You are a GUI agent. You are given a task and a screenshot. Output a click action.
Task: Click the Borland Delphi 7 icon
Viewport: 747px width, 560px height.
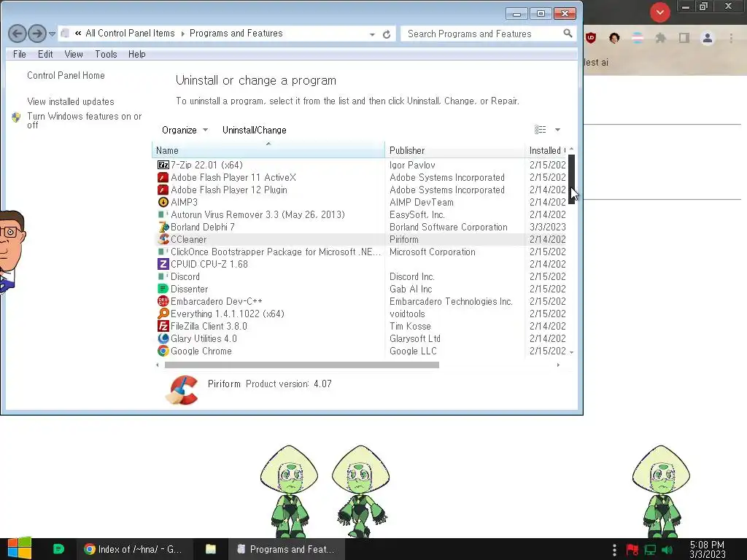click(x=163, y=227)
